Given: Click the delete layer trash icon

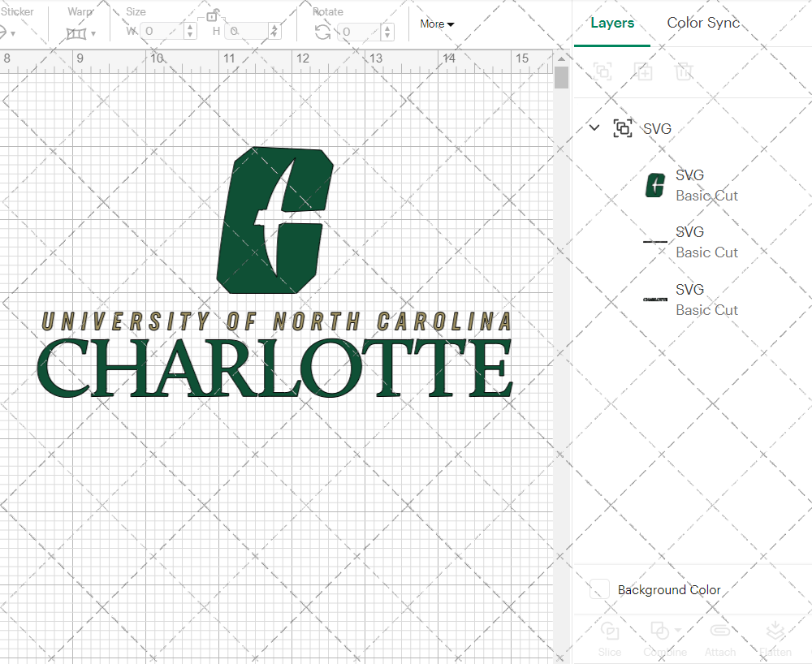Looking at the screenshot, I should click(685, 71).
